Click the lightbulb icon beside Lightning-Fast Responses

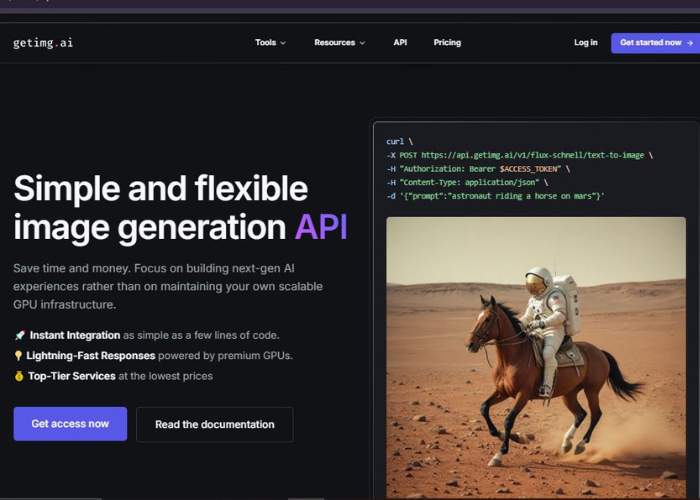click(18, 355)
